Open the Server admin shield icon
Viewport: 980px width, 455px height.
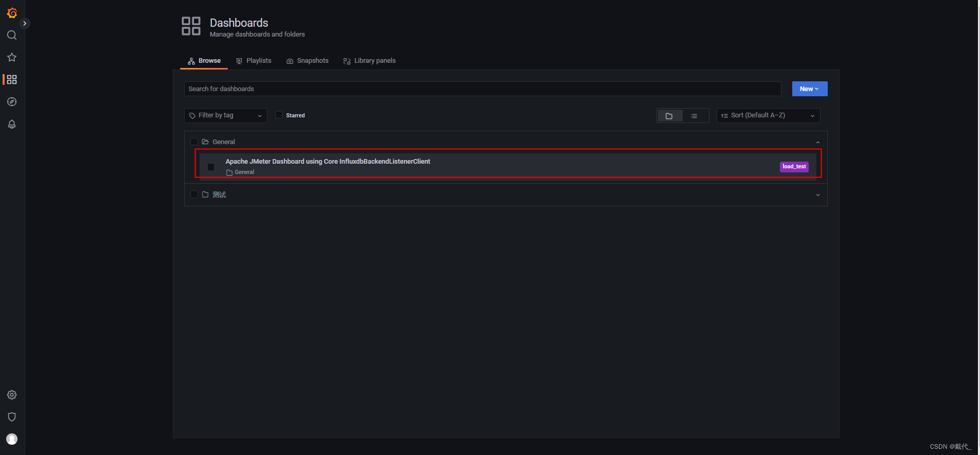12,417
